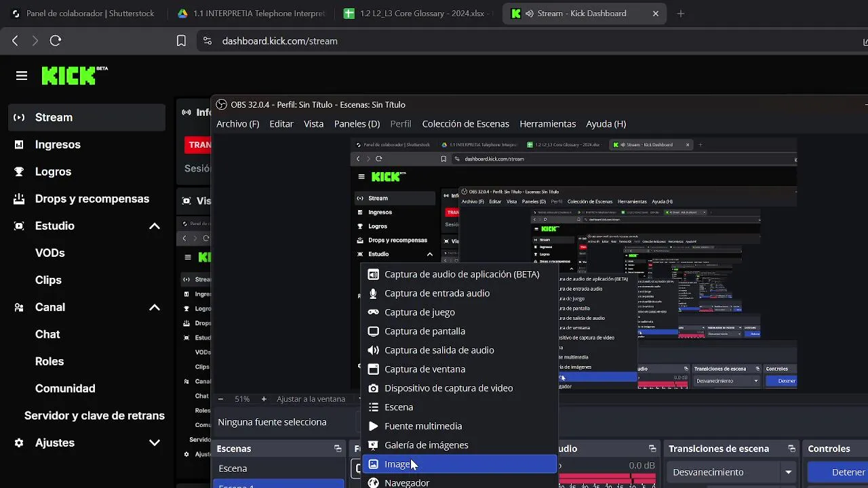Click the Detener button in Controles
Screen dimensions: 868x488
[x=837, y=472]
